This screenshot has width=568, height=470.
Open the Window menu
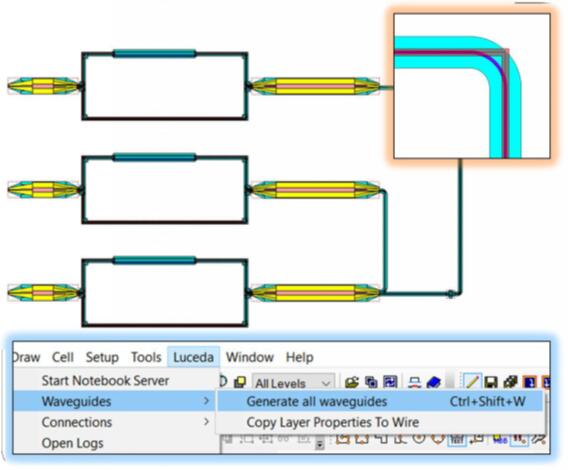250,357
